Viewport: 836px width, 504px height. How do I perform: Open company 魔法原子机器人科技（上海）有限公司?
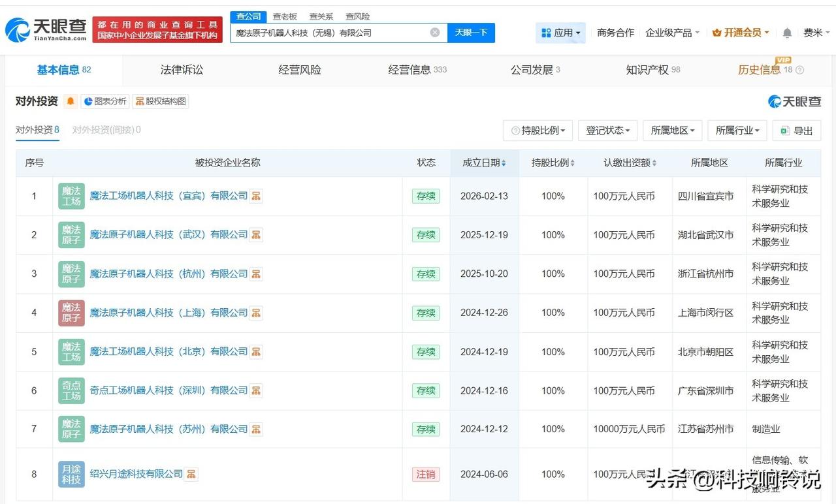click(169, 313)
